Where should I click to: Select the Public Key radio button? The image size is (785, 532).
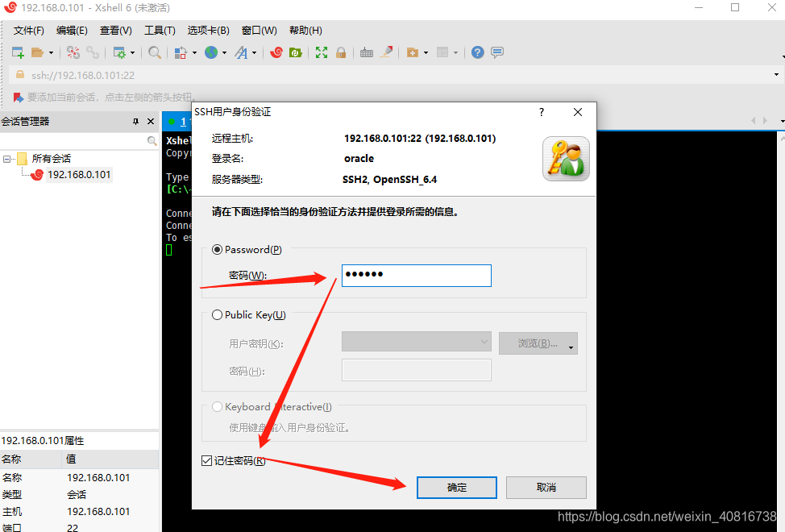pos(217,315)
